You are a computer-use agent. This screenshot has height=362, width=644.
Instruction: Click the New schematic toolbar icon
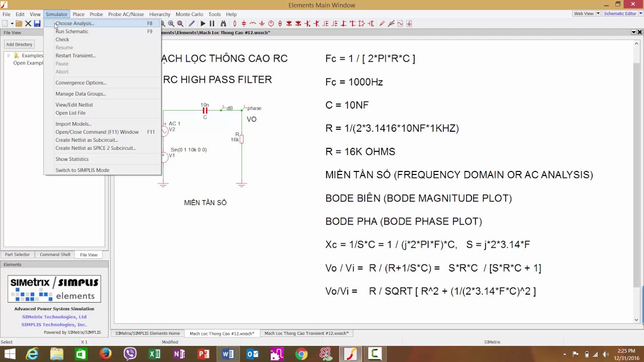point(5,24)
